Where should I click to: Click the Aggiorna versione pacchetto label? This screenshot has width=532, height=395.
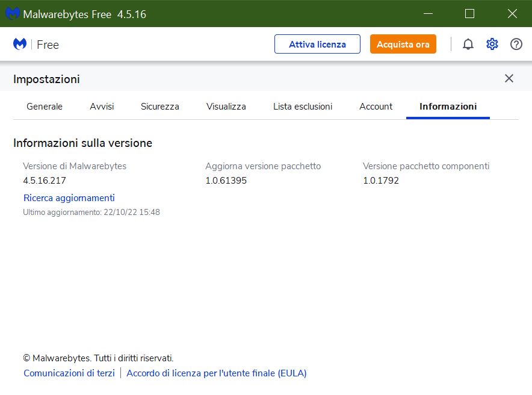(263, 166)
